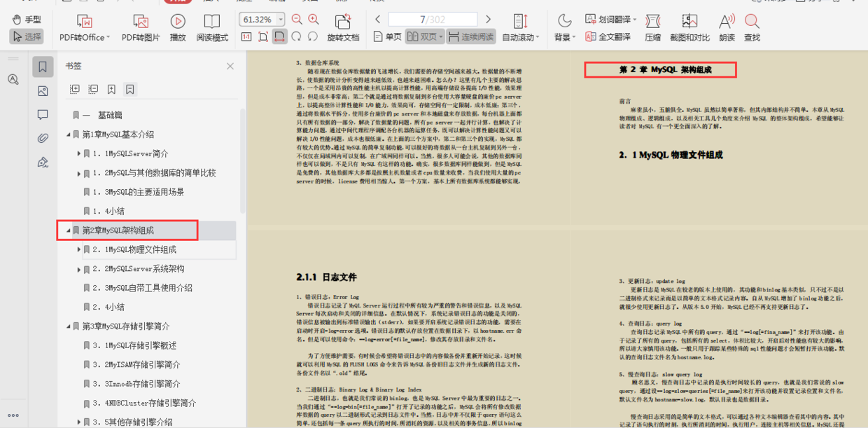Jump to bookmark 3.1MySQL存储引擎概述
The height and width of the screenshot is (428, 868).
click(x=134, y=345)
